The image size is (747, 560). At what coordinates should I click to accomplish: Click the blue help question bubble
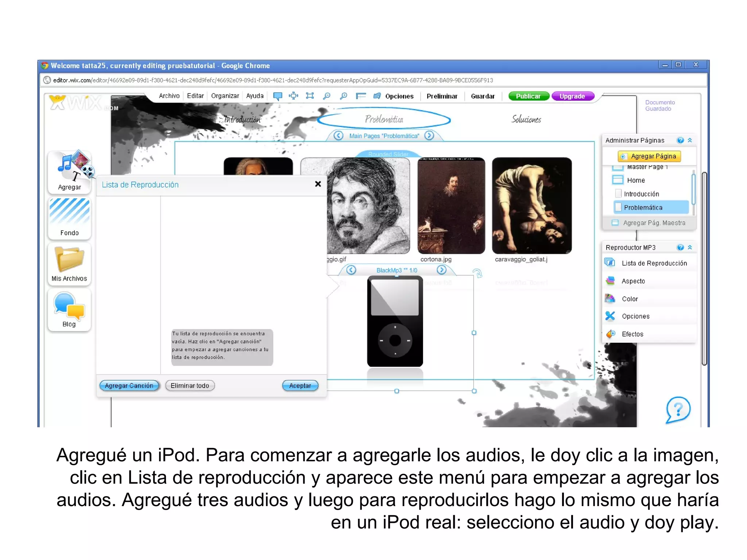[x=678, y=410]
